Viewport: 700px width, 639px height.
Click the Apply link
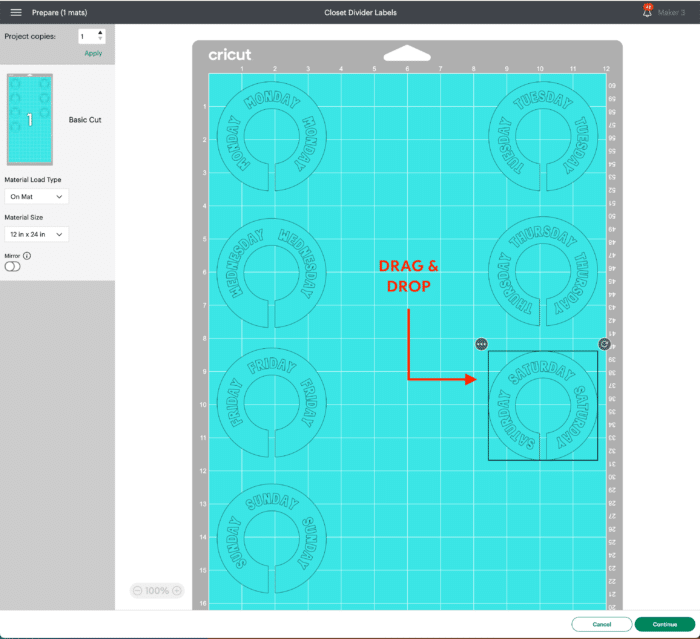point(93,53)
